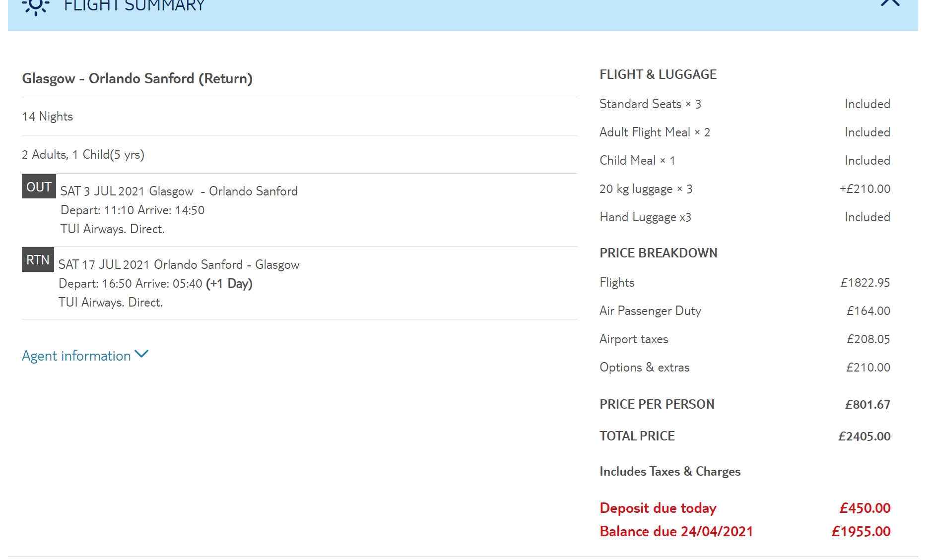
Task: Click the Options & extras label
Action: [645, 368]
